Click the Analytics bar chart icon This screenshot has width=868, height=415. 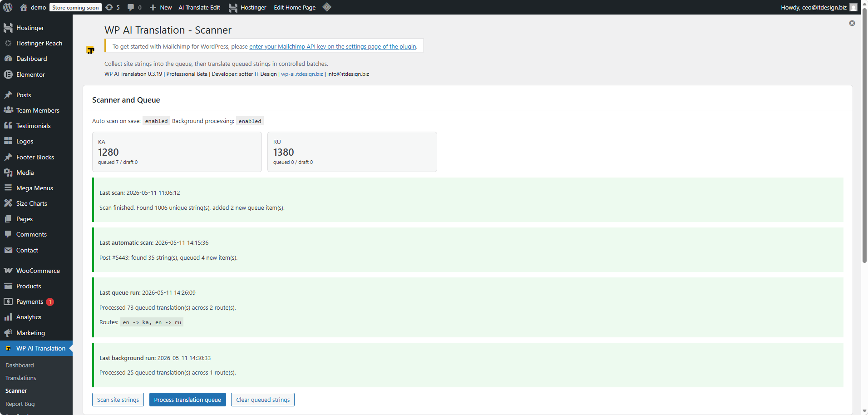(x=8, y=317)
